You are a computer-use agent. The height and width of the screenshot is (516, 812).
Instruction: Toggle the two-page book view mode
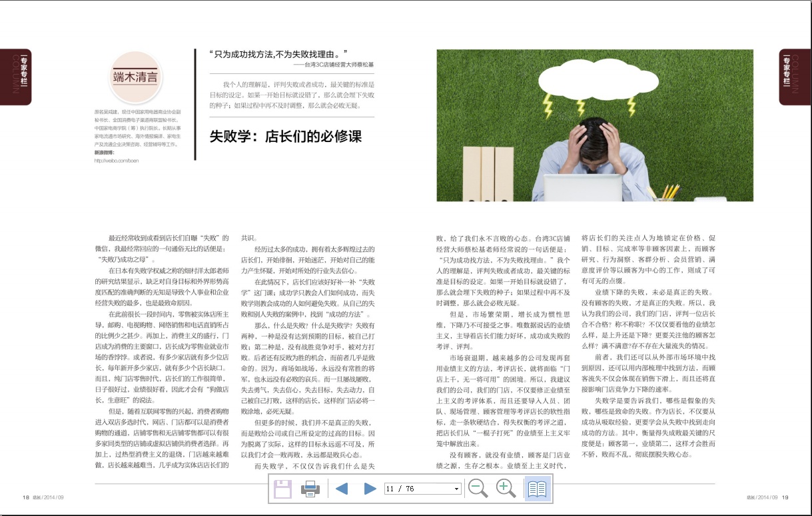point(537,489)
